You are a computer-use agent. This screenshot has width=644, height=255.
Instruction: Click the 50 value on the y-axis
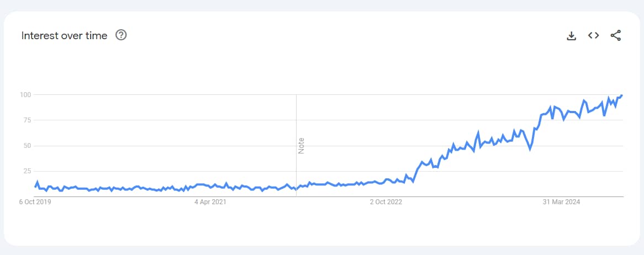coord(27,146)
